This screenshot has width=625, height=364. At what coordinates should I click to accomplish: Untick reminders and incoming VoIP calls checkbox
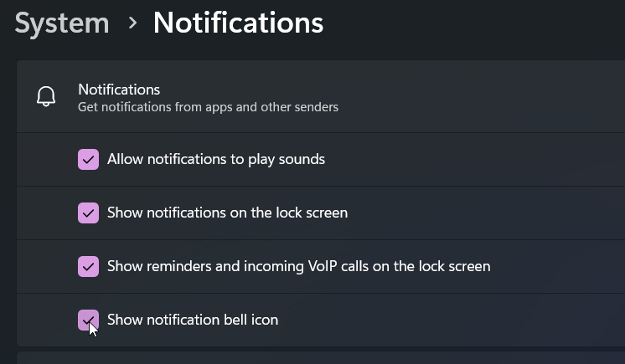[x=88, y=266]
